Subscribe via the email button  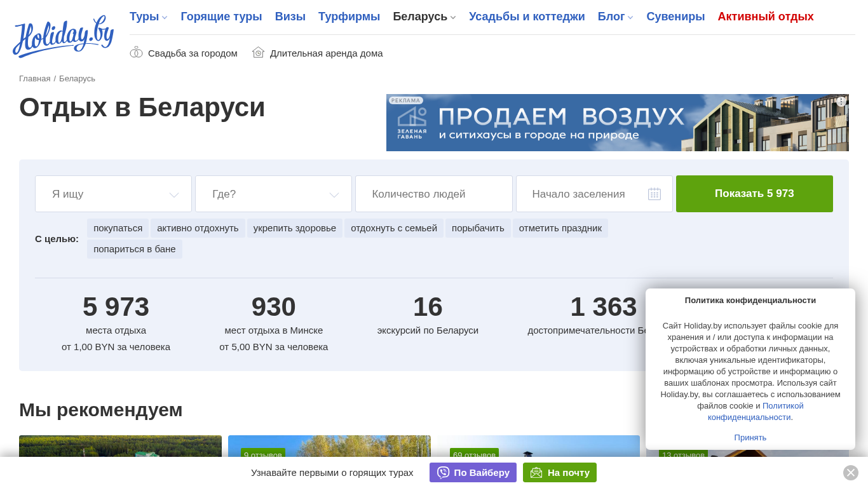(x=559, y=473)
